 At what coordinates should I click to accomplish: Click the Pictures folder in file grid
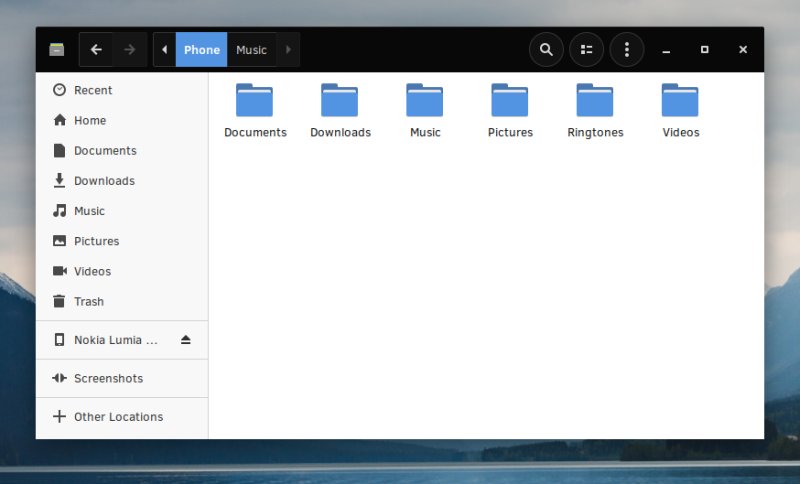(510, 101)
